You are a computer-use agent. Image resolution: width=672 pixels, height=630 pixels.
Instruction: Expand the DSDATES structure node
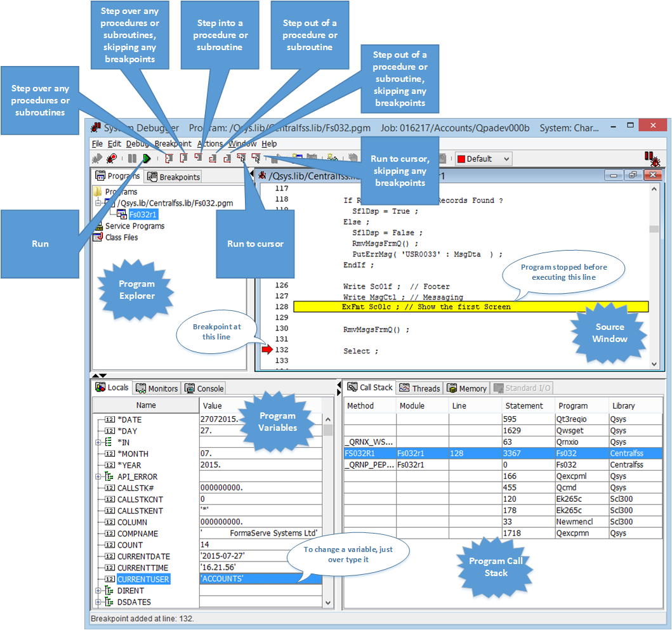(98, 602)
